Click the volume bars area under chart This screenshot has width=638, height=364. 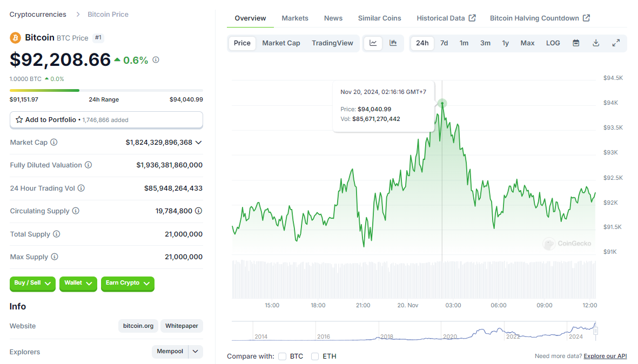414,280
